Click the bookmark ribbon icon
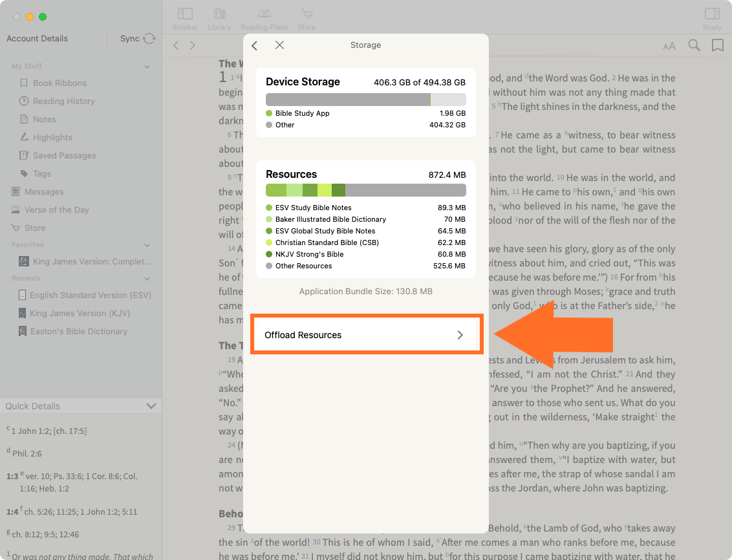This screenshot has width=732, height=560. 717,45
